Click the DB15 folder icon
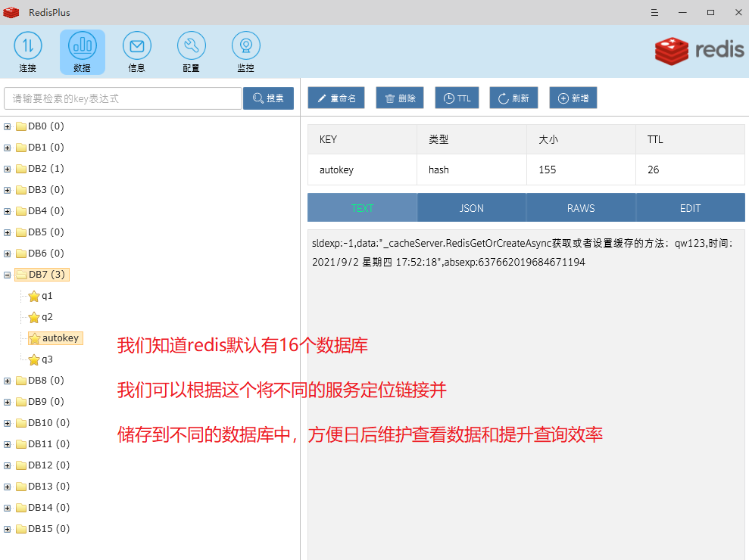749x560 pixels. [x=21, y=529]
